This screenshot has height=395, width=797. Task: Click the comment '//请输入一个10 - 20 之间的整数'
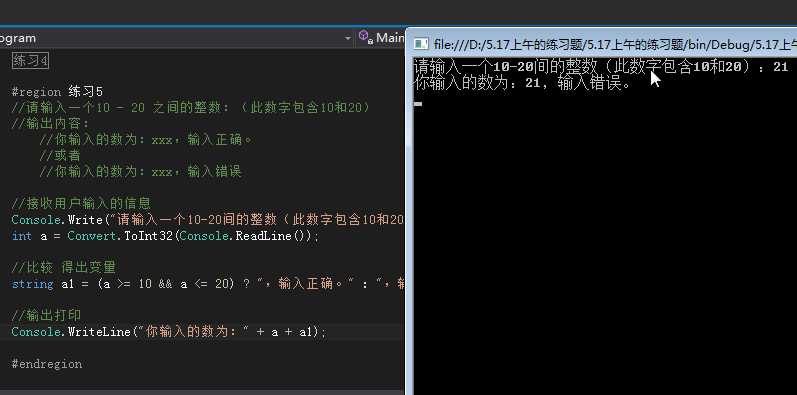tap(191, 108)
